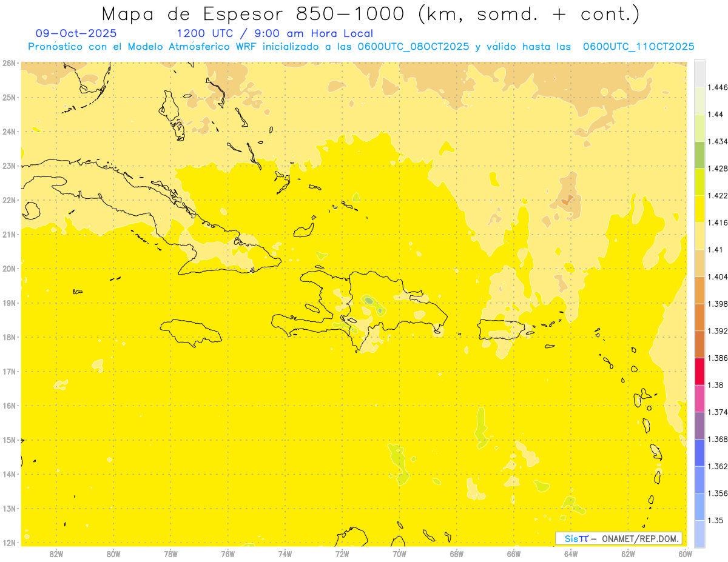
Task: Click the longitude label '78W'
Action: coord(170,554)
